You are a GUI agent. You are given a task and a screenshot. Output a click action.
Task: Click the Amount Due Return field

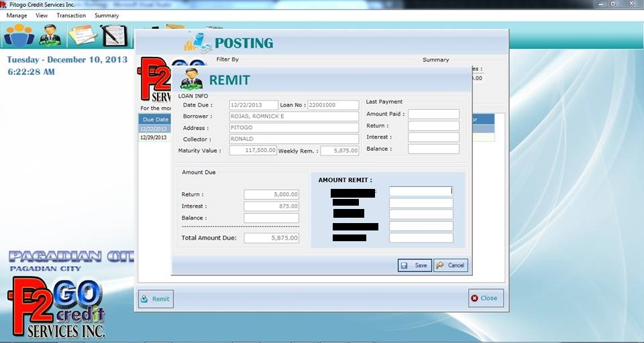(x=272, y=194)
